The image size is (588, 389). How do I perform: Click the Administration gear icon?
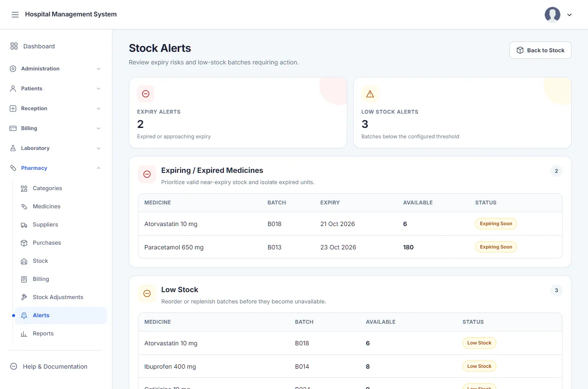13,69
